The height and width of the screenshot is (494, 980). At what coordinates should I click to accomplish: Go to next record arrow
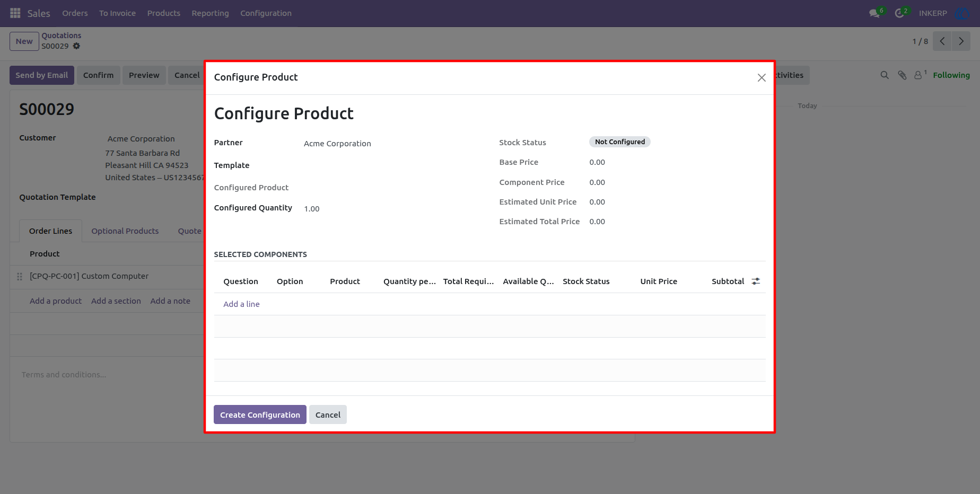pyautogui.click(x=961, y=41)
